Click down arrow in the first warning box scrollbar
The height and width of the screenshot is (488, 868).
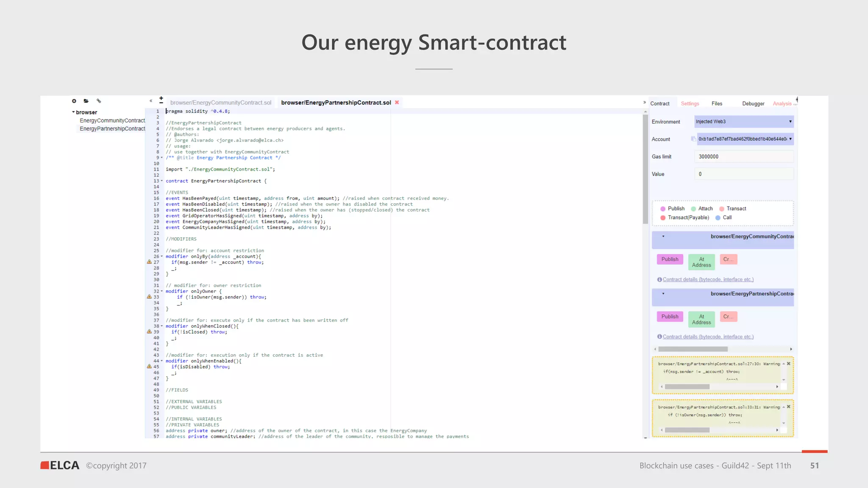coord(784,380)
